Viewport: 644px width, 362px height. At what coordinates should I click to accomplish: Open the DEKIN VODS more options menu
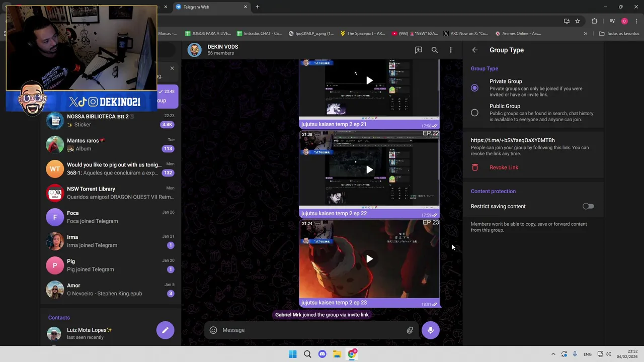[x=450, y=50]
